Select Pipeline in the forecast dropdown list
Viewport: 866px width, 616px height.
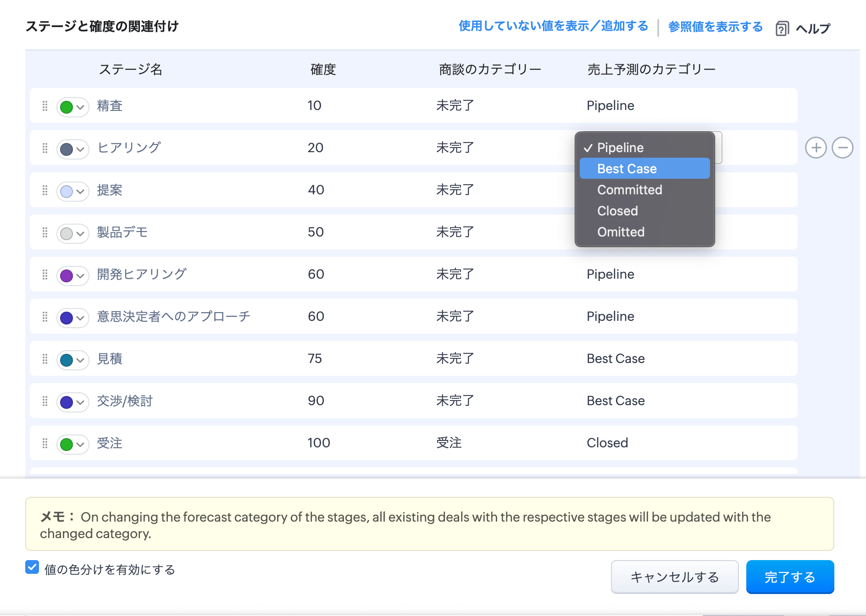[x=644, y=148]
